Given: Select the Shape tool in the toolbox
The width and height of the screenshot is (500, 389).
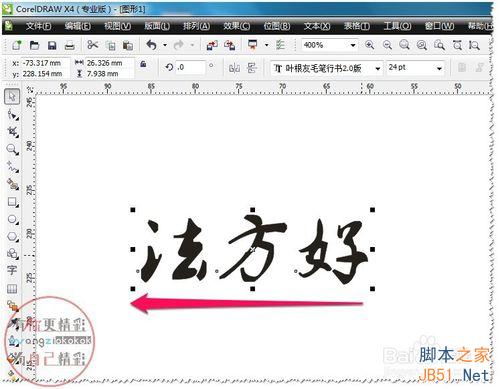Looking at the screenshot, I should pos(13,114).
